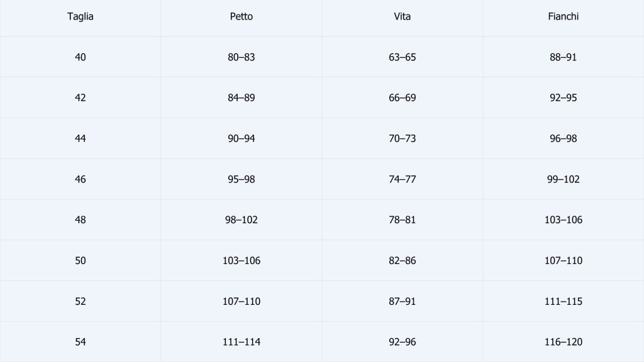Select the Petto measurement for size 46
Screen dimensions: 644x362
[x=241, y=180]
